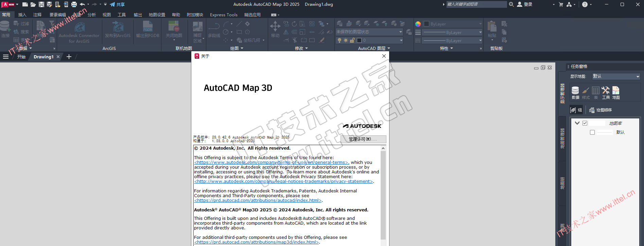The width and height of the screenshot is (644, 246).
Task: Click the shopping cart icon in title bar
Action: tap(561, 4)
